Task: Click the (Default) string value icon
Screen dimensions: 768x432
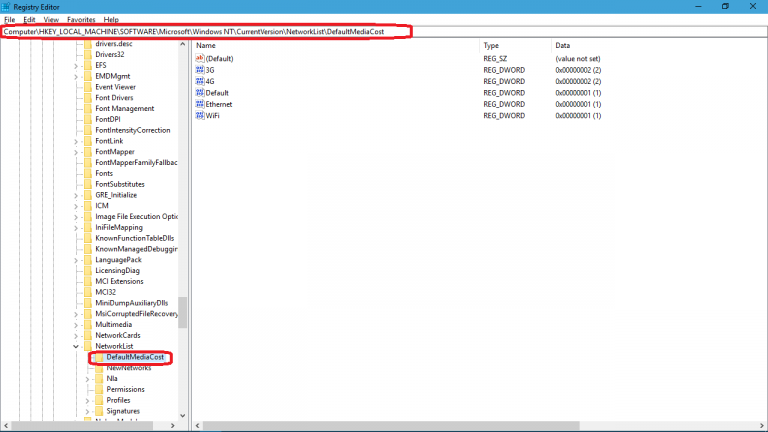Action: 198,59
